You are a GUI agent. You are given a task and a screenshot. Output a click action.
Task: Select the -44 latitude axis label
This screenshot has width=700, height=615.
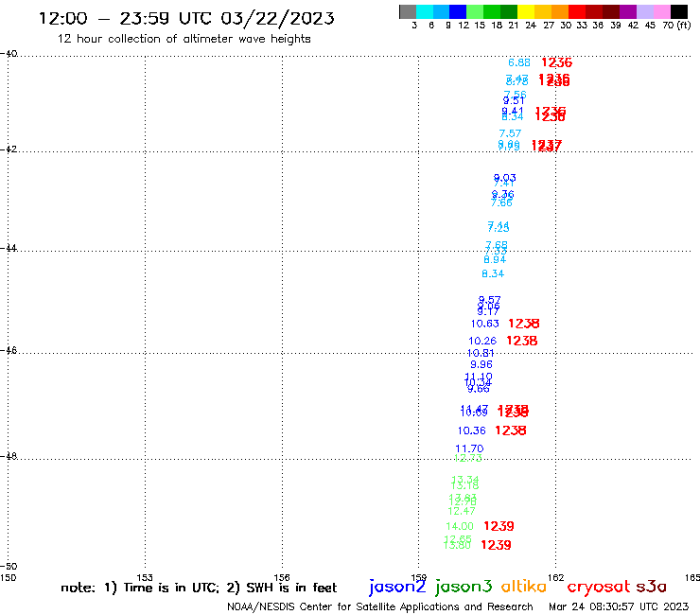(x=9, y=248)
